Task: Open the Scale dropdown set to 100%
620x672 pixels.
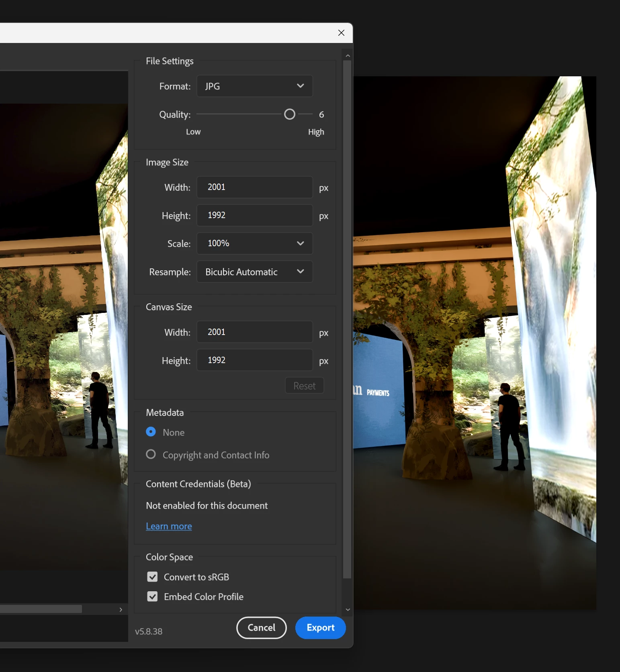Action: pos(254,243)
